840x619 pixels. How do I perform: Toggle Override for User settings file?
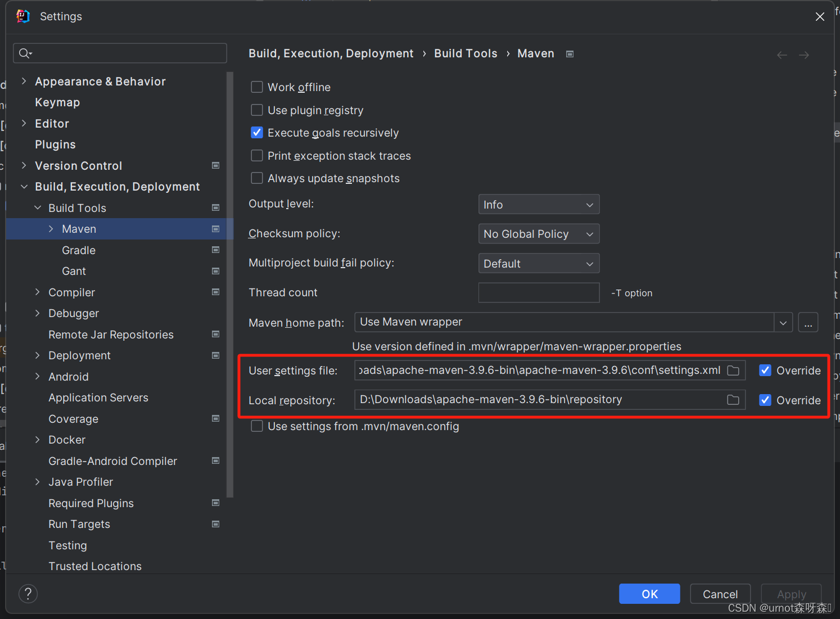(x=765, y=371)
